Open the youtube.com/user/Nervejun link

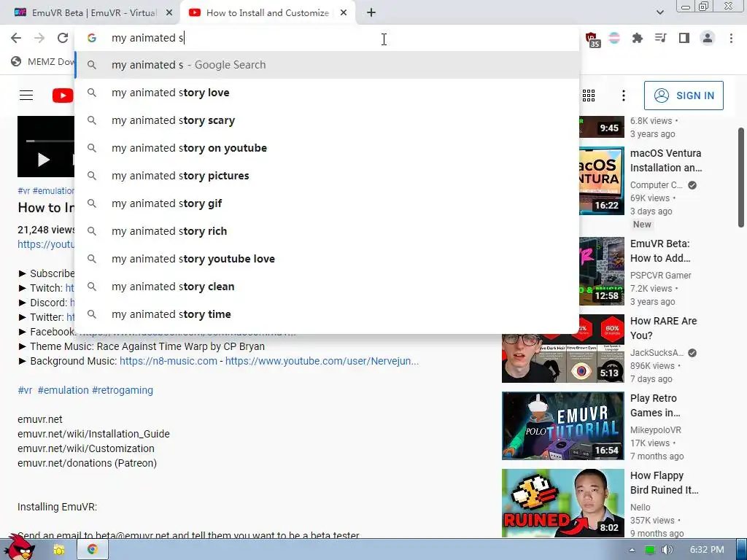[322, 361]
